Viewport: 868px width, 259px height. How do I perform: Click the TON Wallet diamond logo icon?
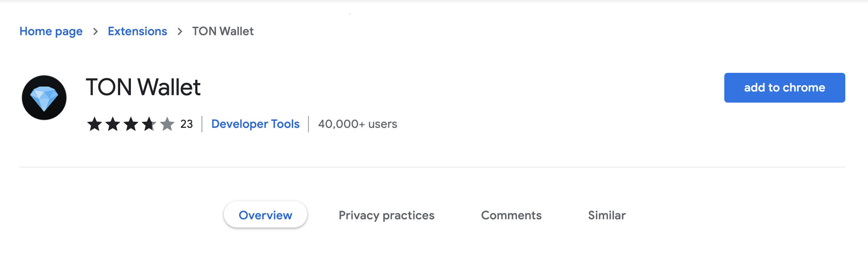click(44, 98)
